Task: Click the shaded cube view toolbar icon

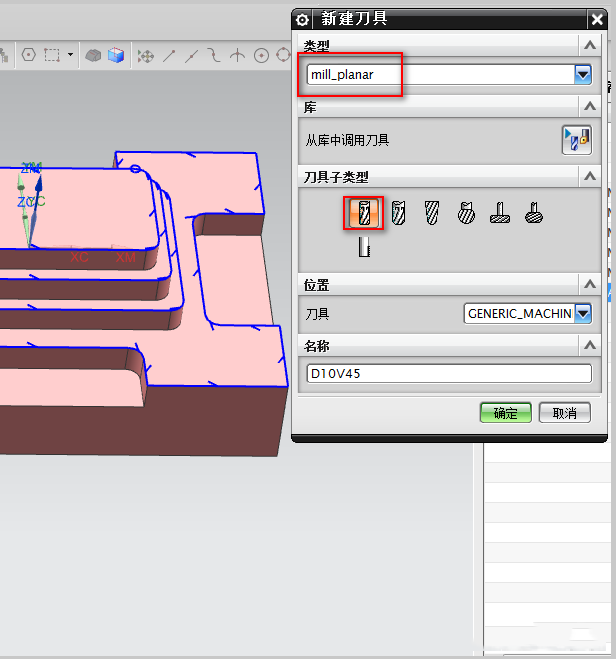Action: (116, 55)
